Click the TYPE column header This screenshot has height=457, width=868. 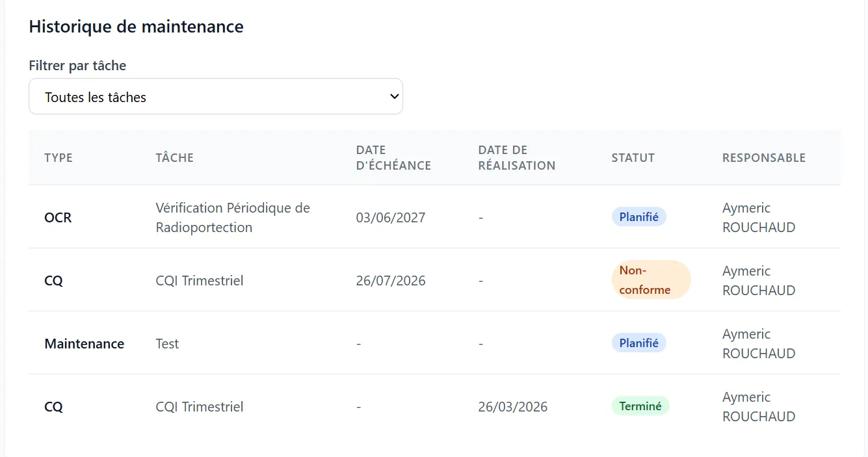pos(59,158)
